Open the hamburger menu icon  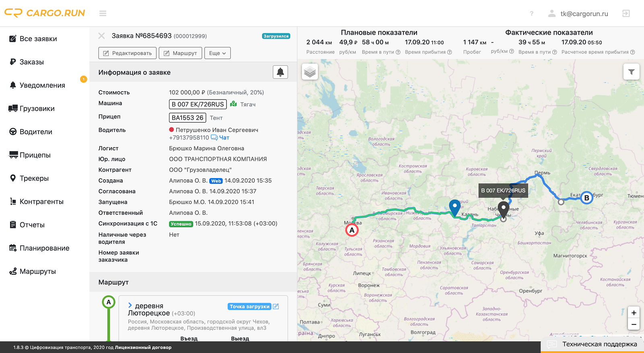point(103,13)
